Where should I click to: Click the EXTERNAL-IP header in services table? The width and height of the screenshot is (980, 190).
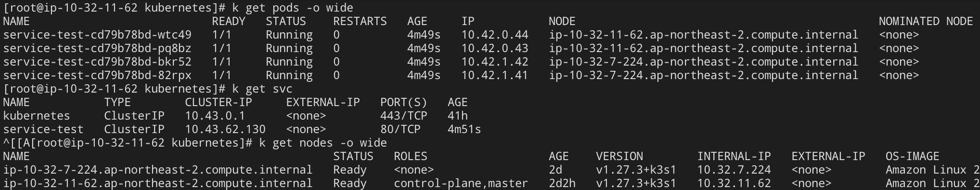[323, 102]
